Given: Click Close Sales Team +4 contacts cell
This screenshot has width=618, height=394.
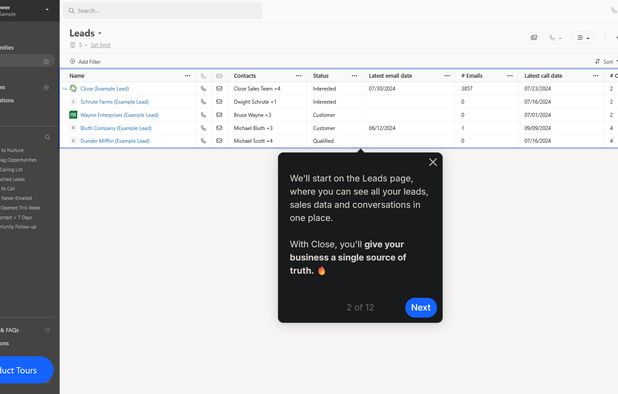Looking at the screenshot, I should [x=257, y=89].
